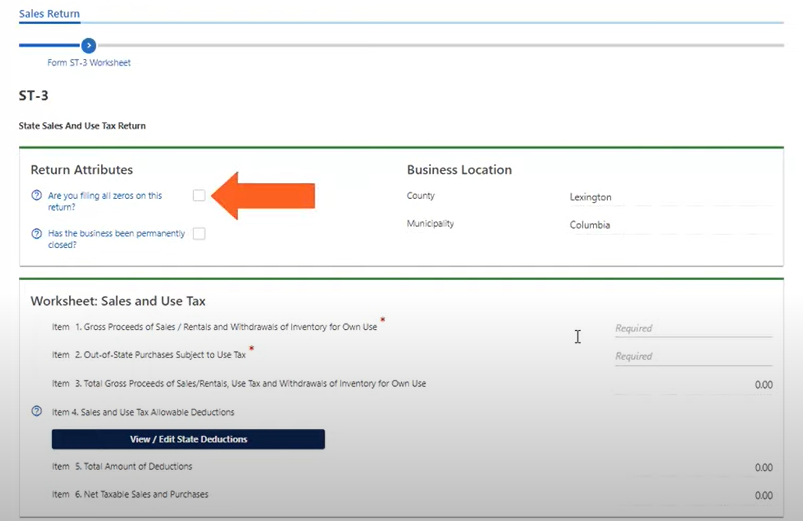The width and height of the screenshot is (803, 521).
Task: Click the Columbia municipality value field
Action: coord(671,225)
